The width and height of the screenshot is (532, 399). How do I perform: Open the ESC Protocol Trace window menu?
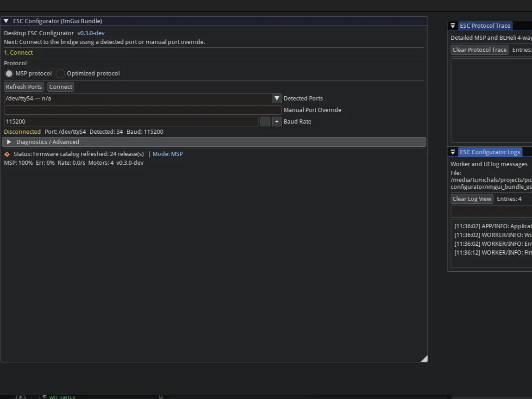[453, 26]
